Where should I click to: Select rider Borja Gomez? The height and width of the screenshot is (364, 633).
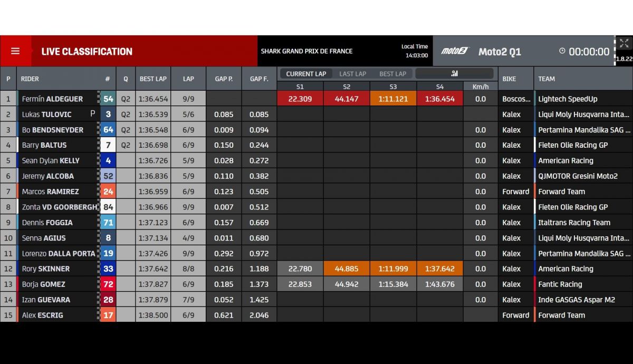(43, 284)
